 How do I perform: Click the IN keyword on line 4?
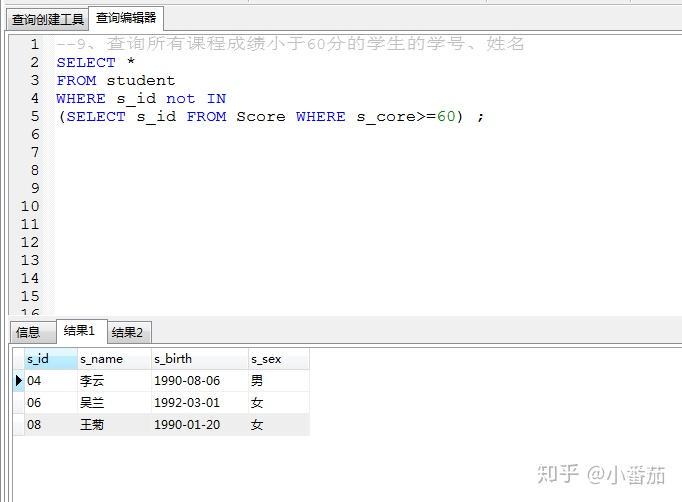(216, 99)
